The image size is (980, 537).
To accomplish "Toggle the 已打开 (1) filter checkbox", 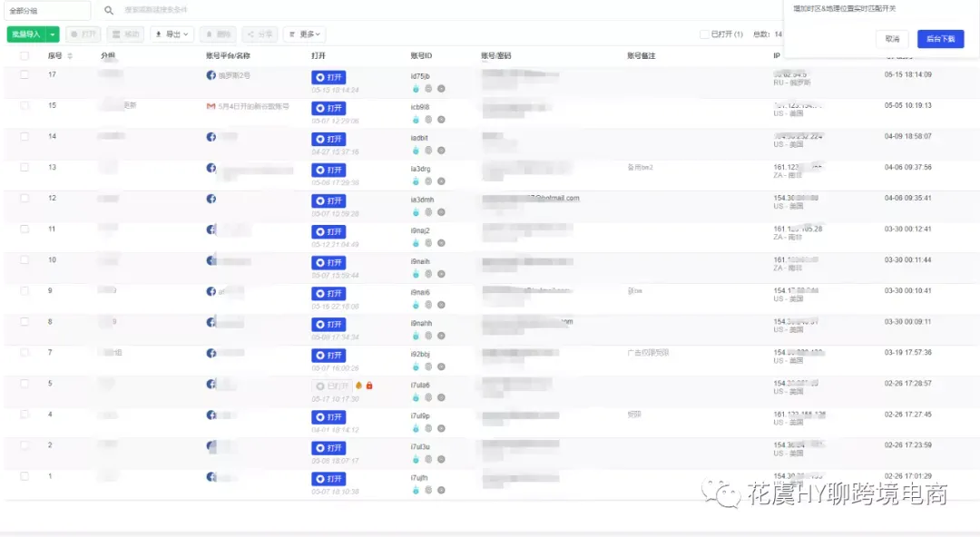I will click(704, 34).
